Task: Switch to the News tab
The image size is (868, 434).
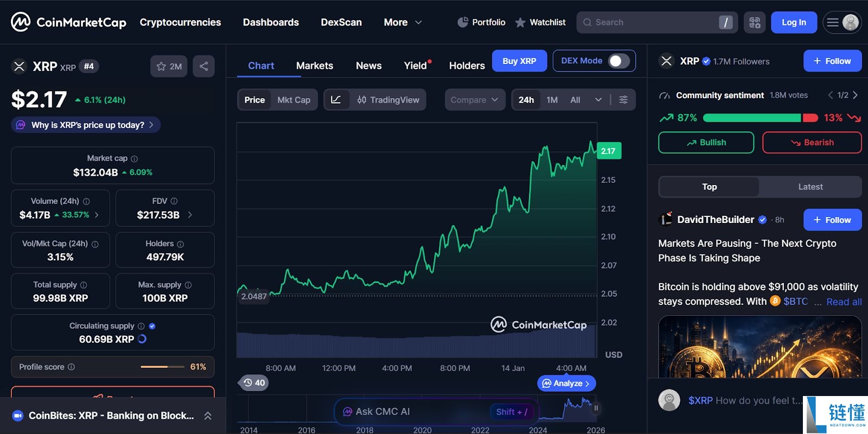Action: [369, 66]
